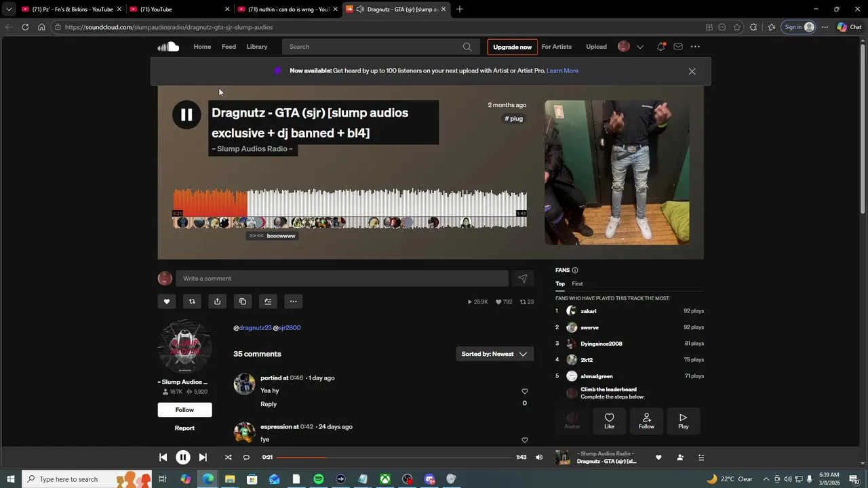868x488 pixels.
Task: Follow the artist via bottom player person icon
Action: pos(679,457)
